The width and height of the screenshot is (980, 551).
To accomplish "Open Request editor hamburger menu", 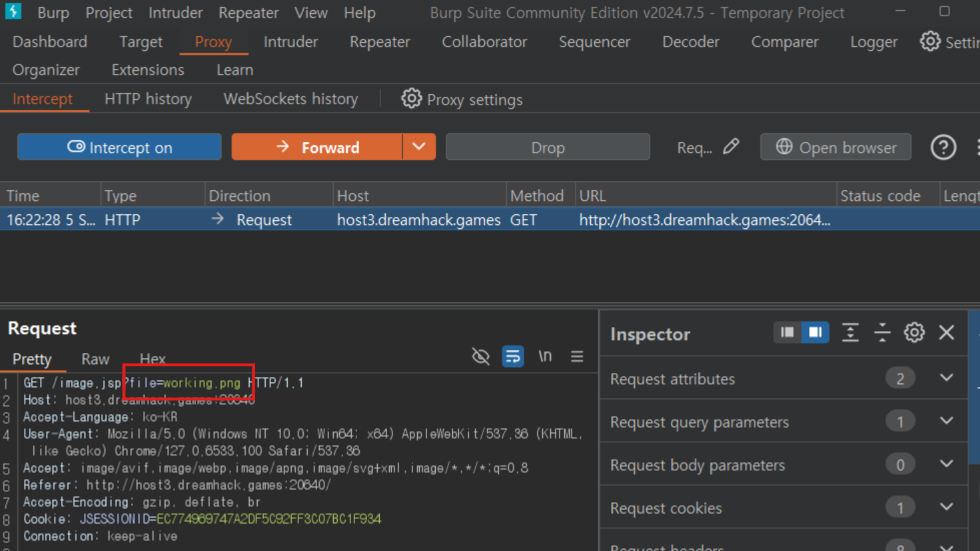I will point(577,356).
